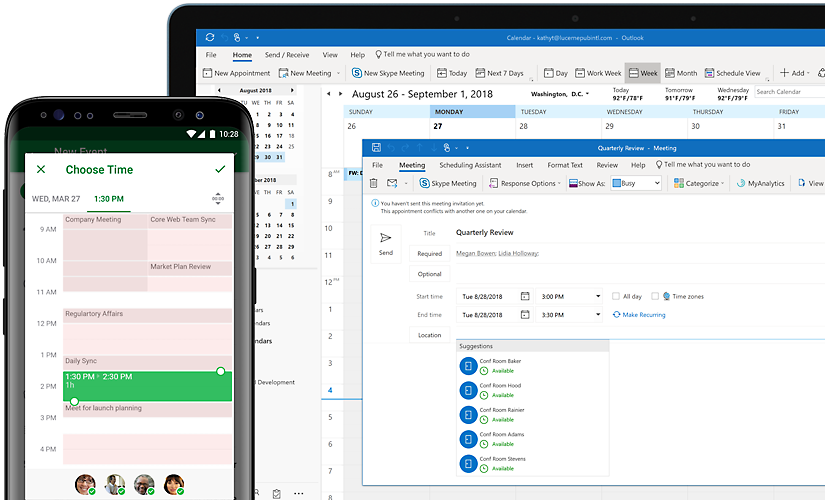Open the Scheduling Assistant tab
The image size is (825, 500).
tap(470, 165)
